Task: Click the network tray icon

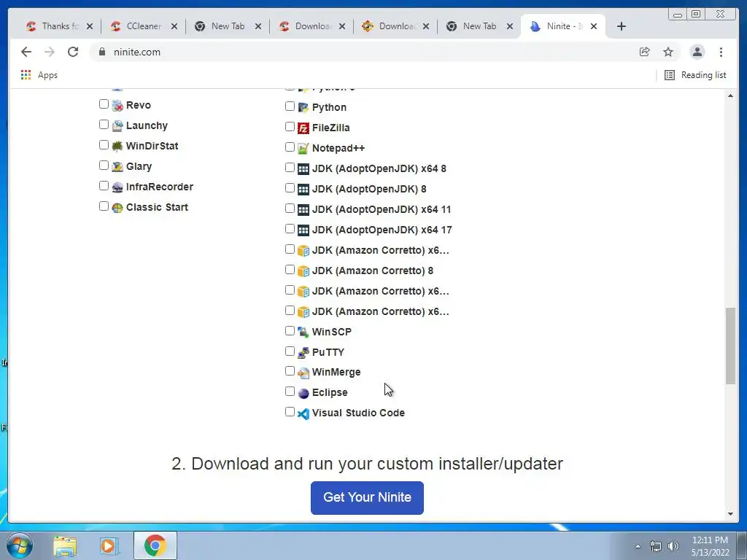Action: coord(656,546)
